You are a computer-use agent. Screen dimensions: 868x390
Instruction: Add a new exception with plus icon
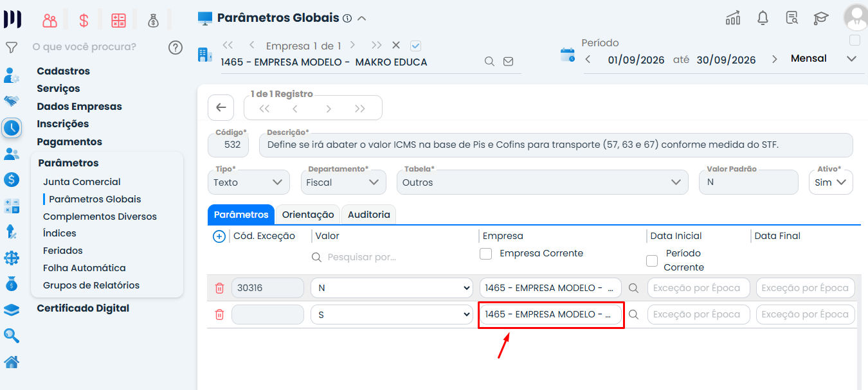219,236
